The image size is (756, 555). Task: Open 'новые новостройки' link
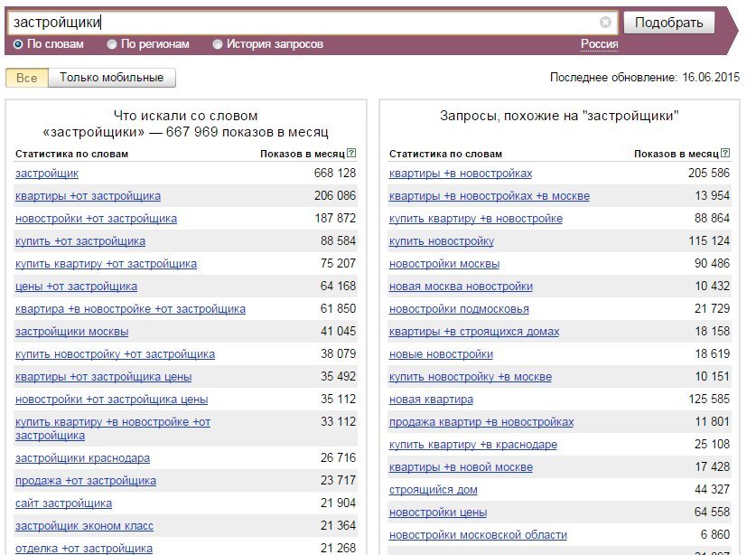click(x=441, y=354)
